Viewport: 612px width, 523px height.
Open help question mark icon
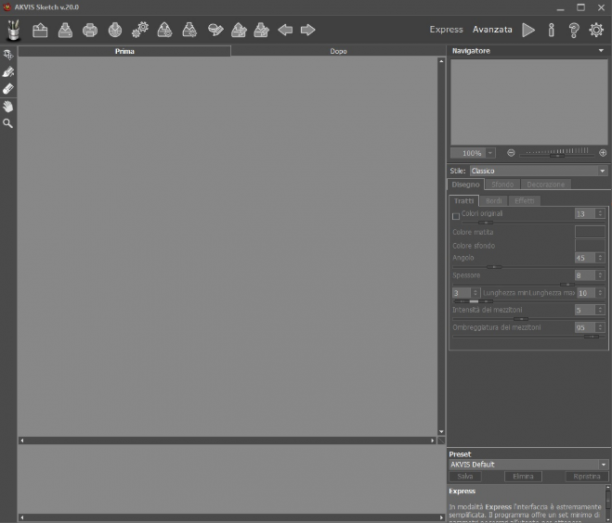[574, 30]
